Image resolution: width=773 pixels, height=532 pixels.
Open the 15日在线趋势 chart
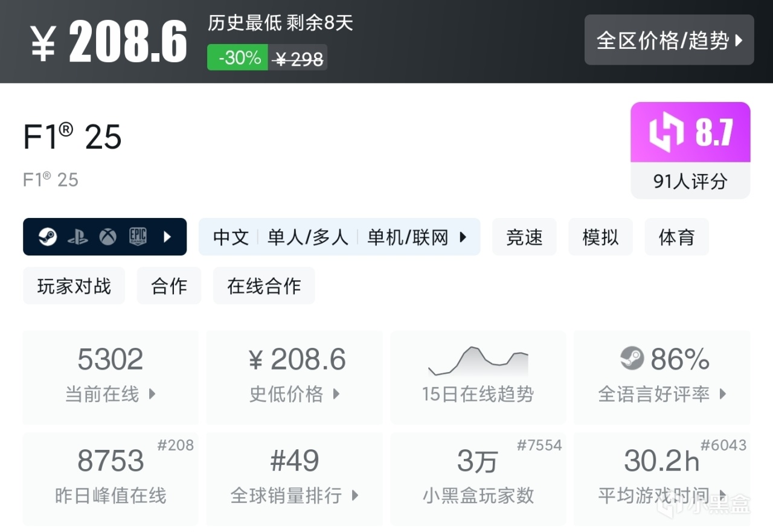tap(478, 377)
